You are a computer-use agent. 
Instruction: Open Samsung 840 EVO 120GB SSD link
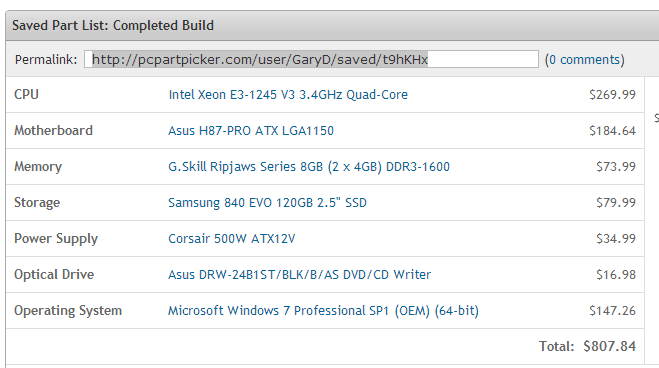click(x=267, y=202)
